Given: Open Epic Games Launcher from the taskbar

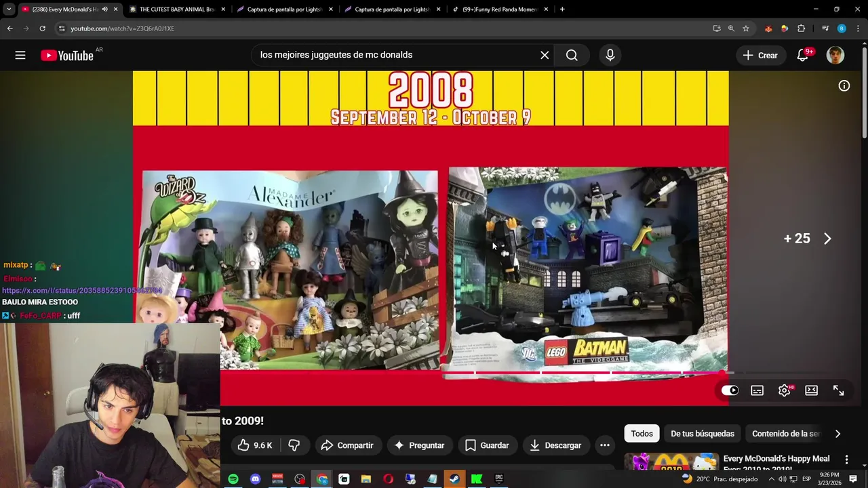Looking at the screenshot, I should click(499, 479).
